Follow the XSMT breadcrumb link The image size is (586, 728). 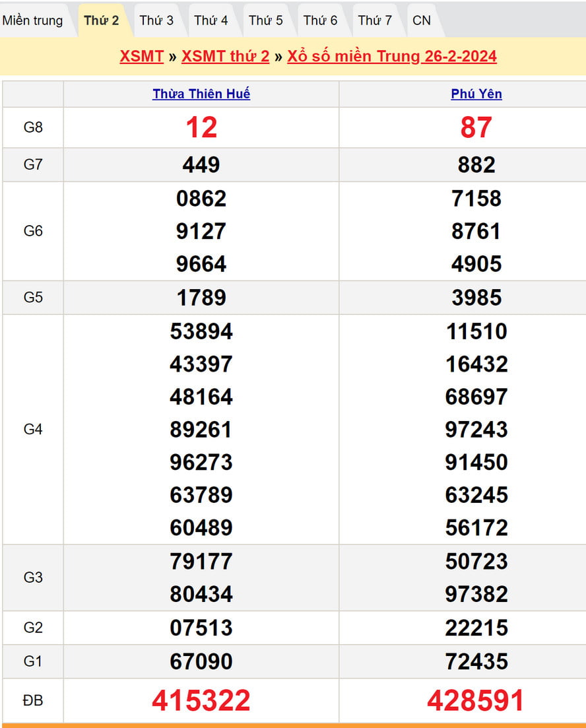click(x=141, y=56)
